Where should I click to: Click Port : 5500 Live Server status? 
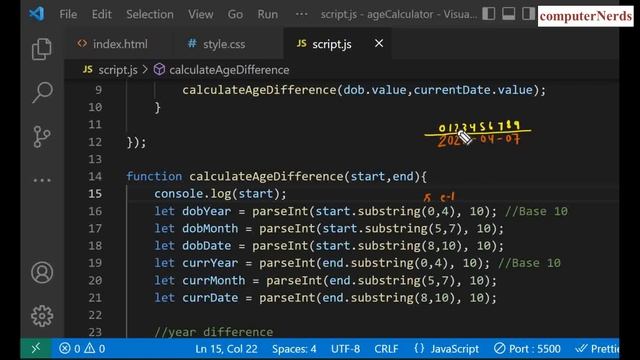click(x=527, y=349)
